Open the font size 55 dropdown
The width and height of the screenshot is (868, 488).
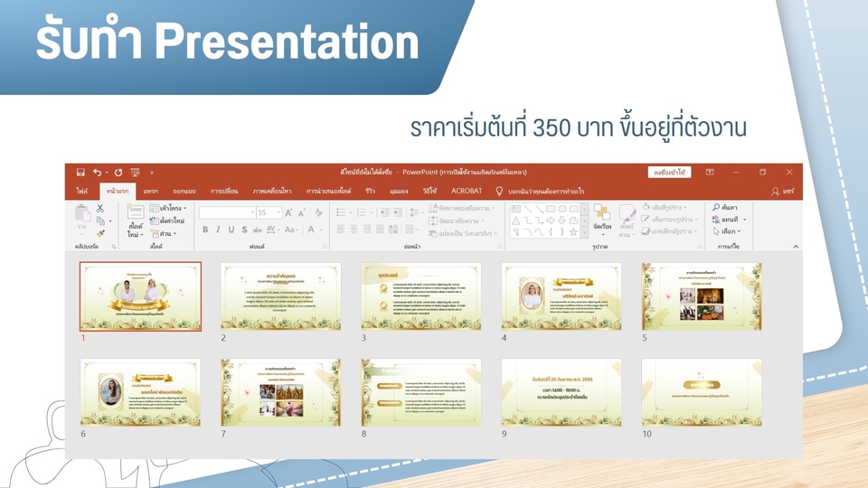click(x=278, y=212)
